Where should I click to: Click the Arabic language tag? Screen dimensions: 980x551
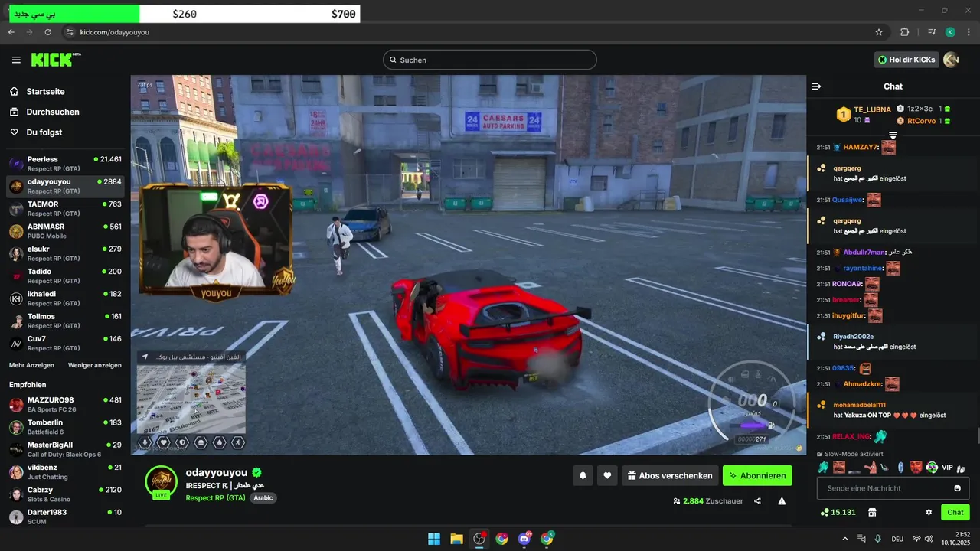[x=263, y=497]
